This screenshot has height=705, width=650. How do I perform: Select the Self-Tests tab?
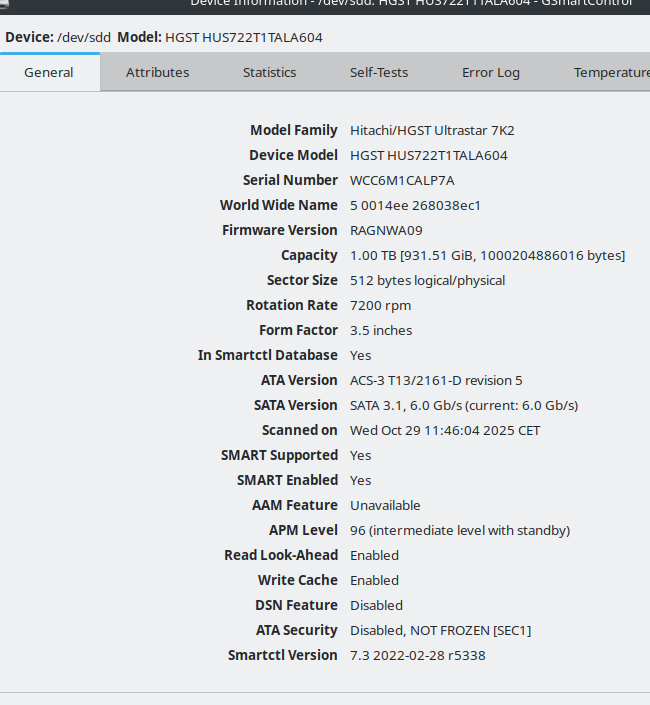(378, 72)
